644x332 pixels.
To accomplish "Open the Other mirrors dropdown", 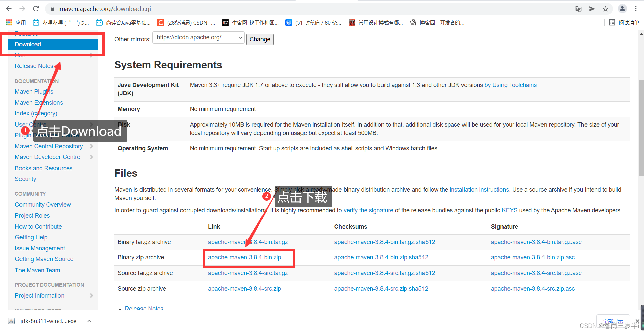I will (x=198, y=37).
